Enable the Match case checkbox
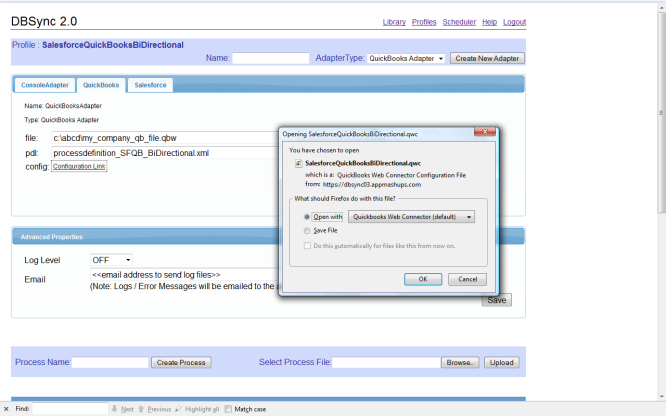Image resolution: width=666 pixels, height=416 pixels. coord(229,409)
